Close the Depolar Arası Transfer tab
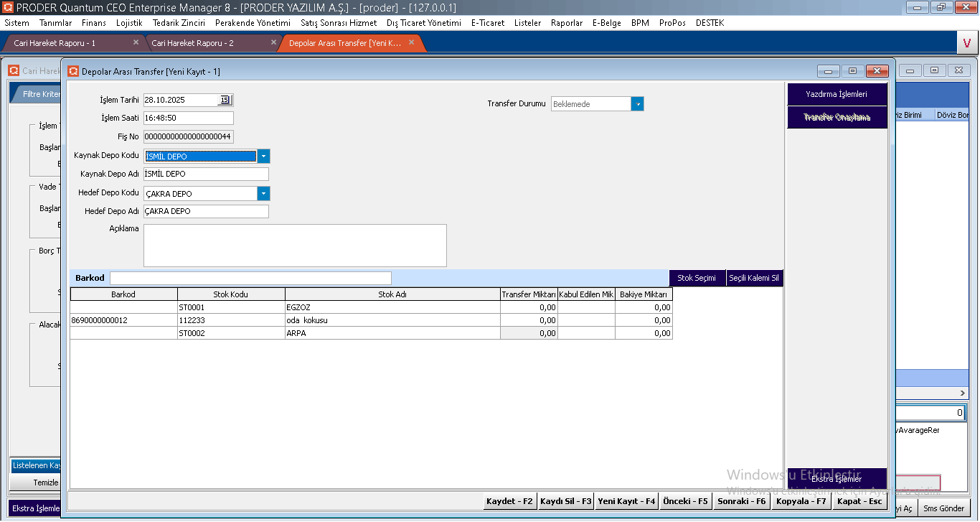The height and width of the screenshot is (522, 980). tap(411, 42)
